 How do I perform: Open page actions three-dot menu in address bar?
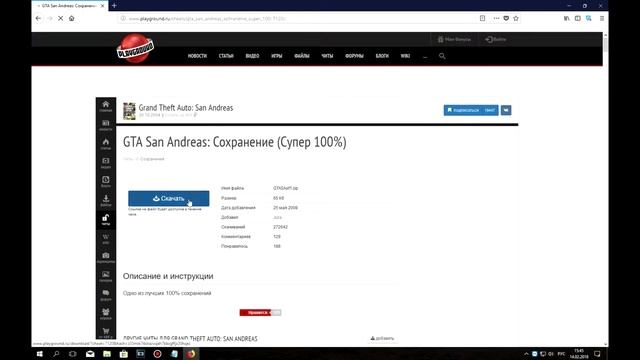pyautogui.click(x=496, y=18)
